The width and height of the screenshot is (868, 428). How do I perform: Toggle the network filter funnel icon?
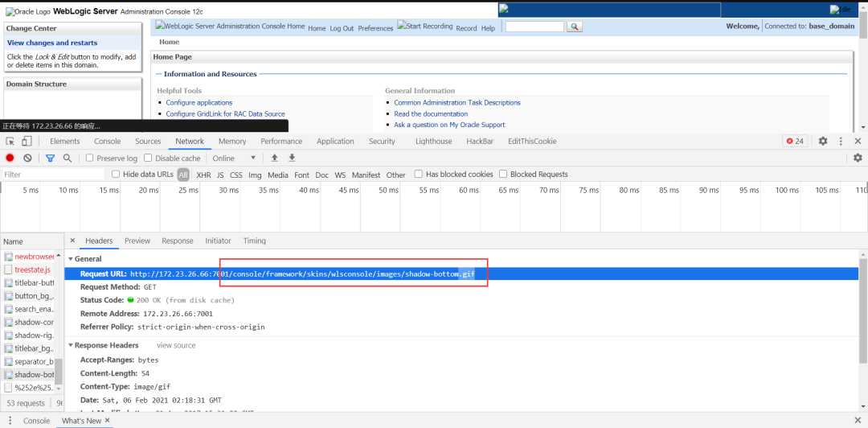[x=51, y=158]
